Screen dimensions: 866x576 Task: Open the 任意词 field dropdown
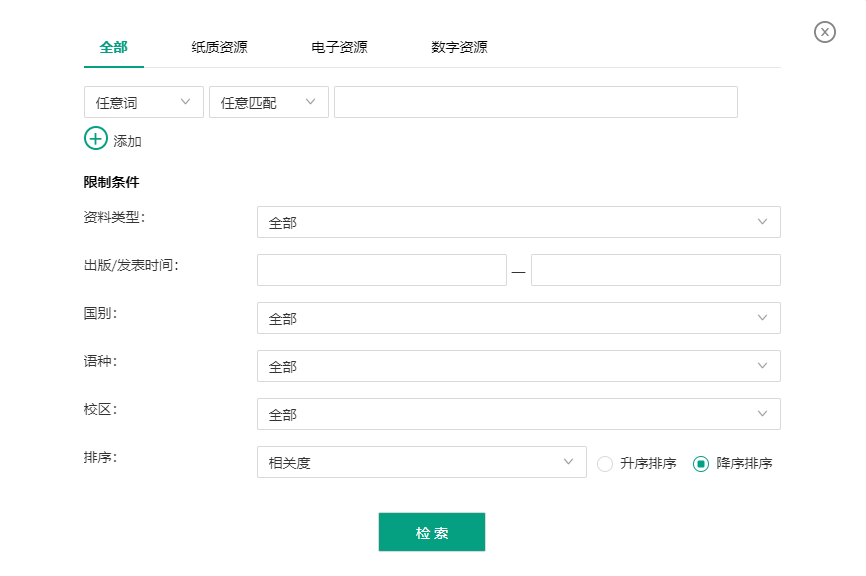point(144,102)
